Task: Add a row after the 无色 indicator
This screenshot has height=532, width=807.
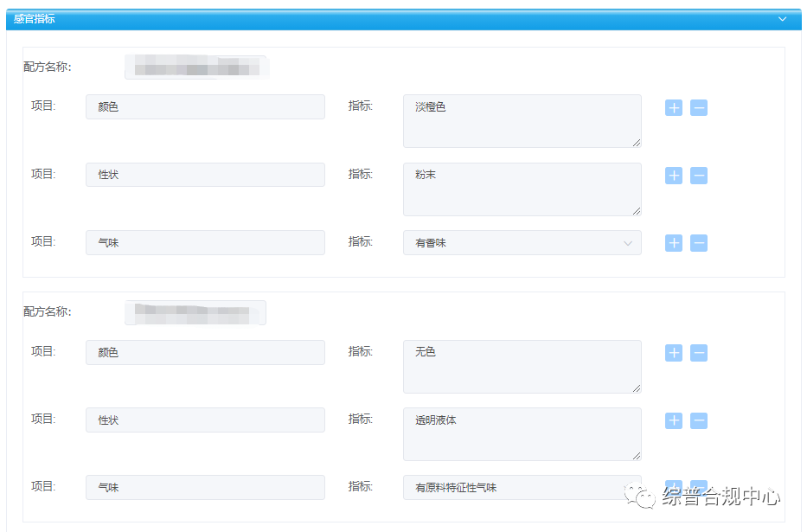Action: pos(674,353)
